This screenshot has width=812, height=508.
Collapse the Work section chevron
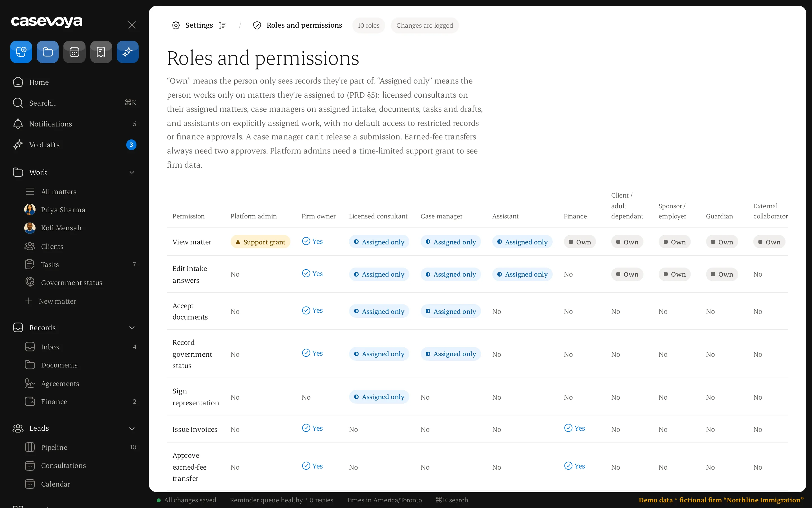pyautogui.click(x=132, y=172)
